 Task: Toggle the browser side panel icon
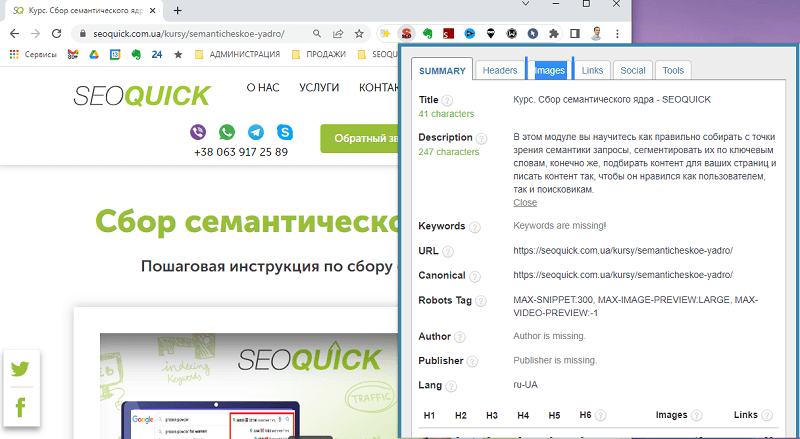coord(575,34)
